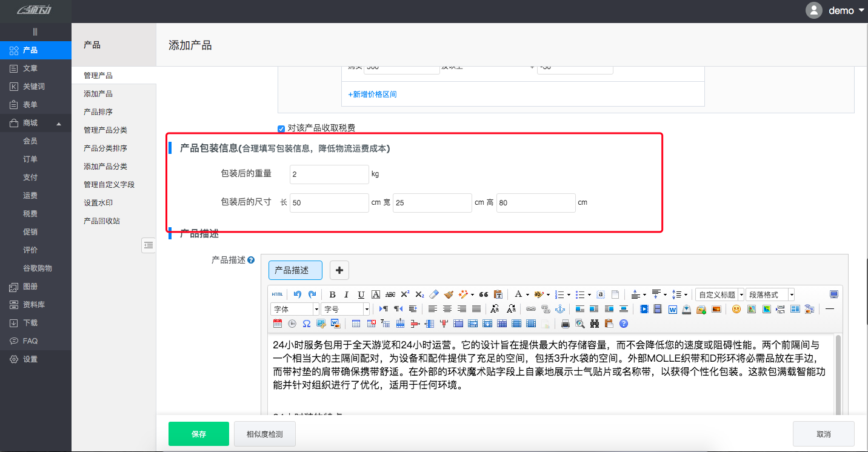Click the +新增价格区间 link
Viewport: 868px width, 452px height.
(372, 95)
